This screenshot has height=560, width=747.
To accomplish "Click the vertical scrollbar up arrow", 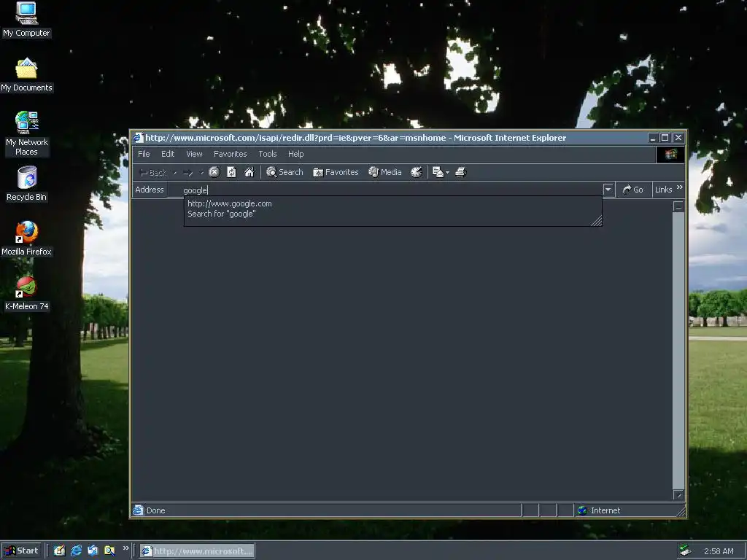I will tap(678, 206).
